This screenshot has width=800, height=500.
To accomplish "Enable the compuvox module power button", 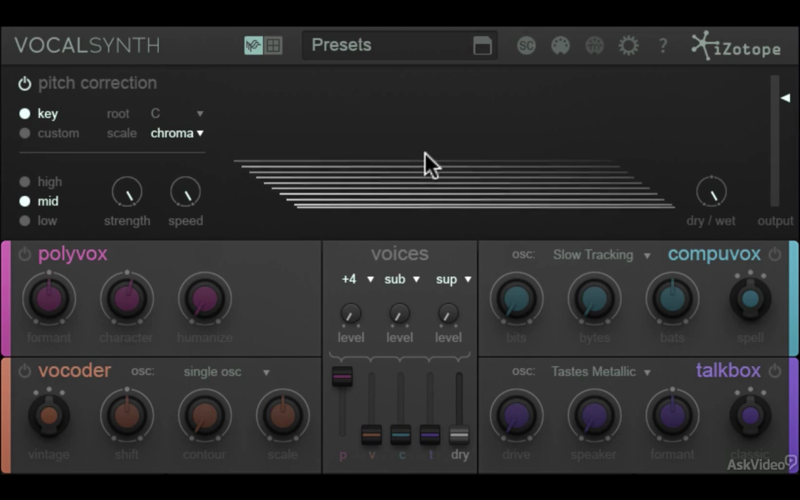I will pos(774,254).
